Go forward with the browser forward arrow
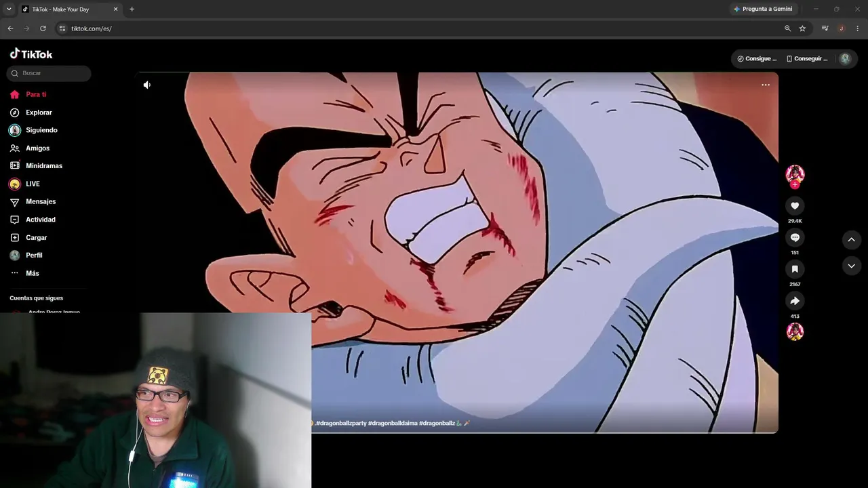Screen dimensions: 868x488 point(26,28)
